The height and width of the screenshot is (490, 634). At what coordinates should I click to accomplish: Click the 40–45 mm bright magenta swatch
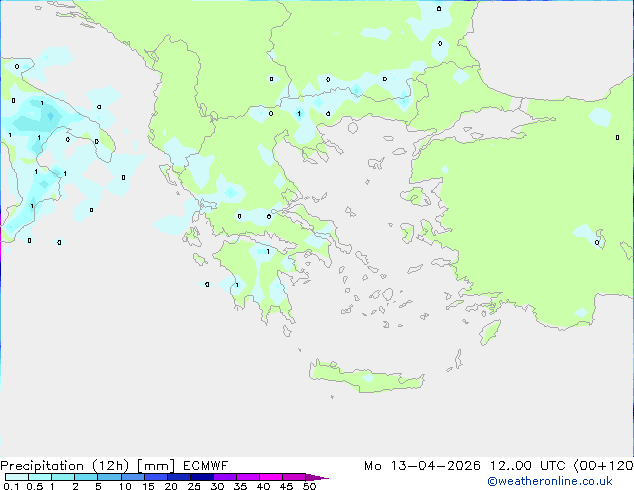271,477
